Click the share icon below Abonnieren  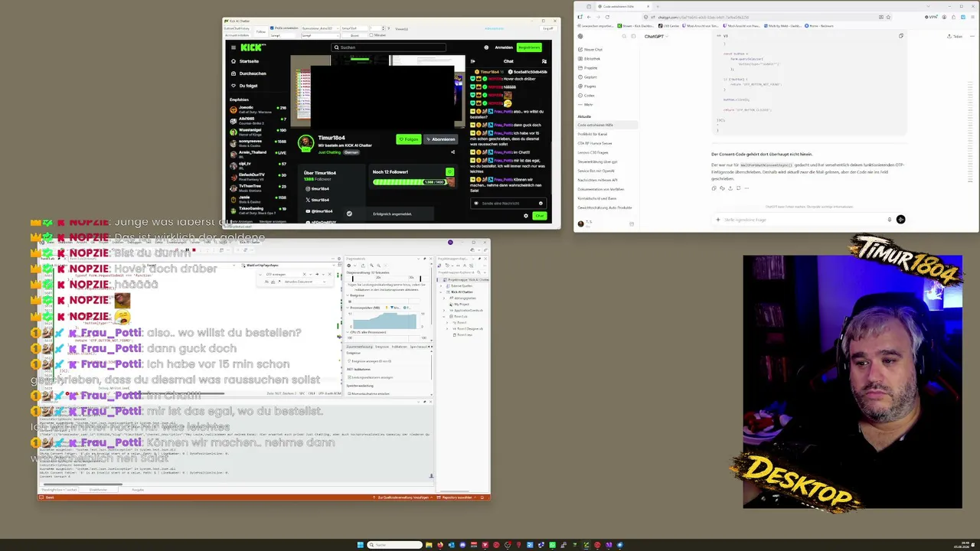click(452, 152)
